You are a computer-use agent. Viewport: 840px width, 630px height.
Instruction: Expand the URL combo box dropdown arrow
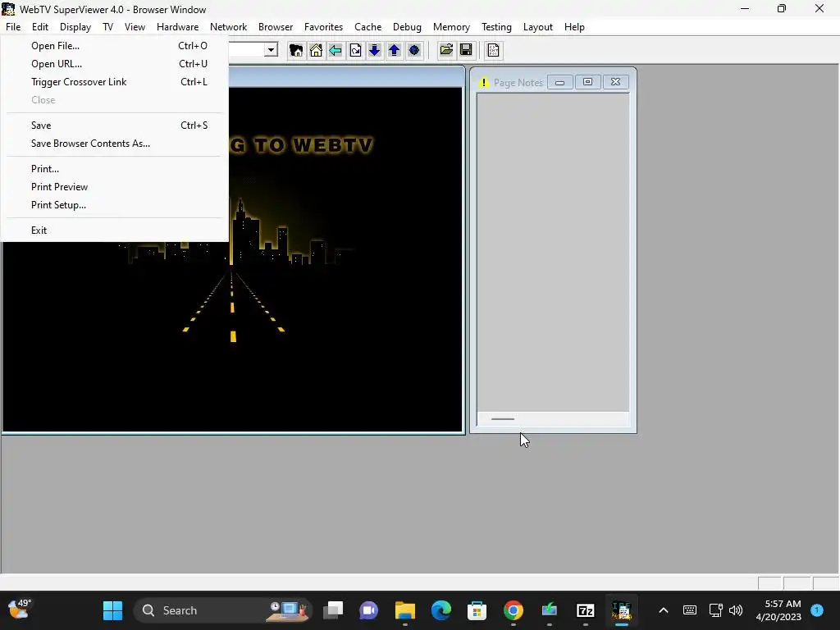tap(271, 50)
